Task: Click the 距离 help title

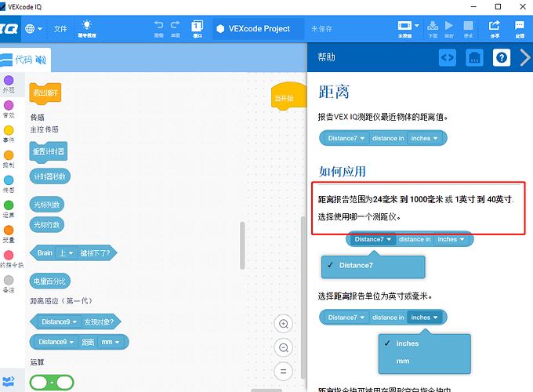Action: pyautogui.click(x=334, y=92)
